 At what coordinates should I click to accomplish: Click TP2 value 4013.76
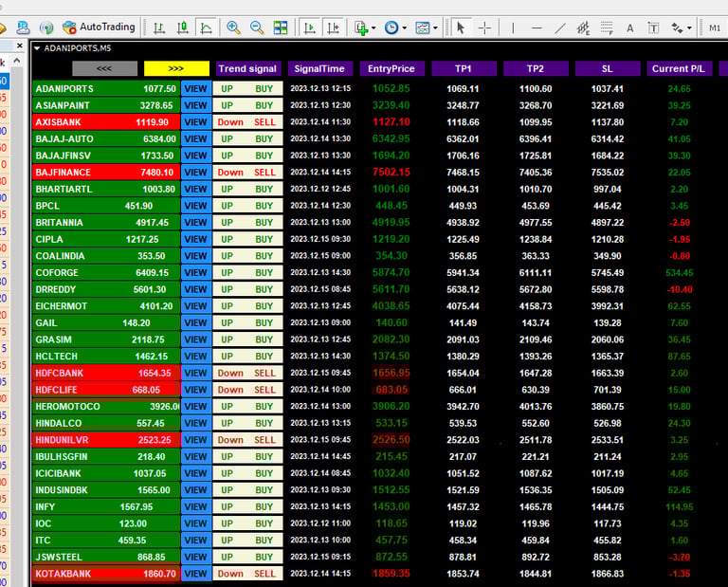536,407
